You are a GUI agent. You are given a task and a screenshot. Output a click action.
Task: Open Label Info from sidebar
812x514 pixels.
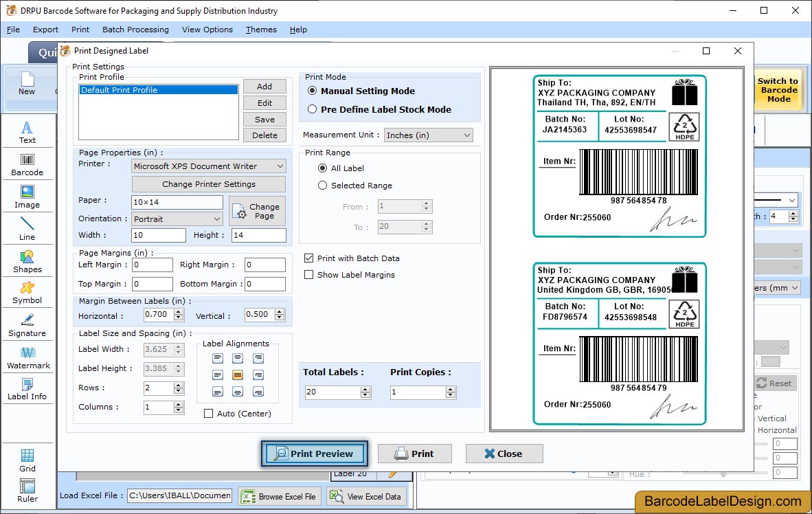[27, 389]
